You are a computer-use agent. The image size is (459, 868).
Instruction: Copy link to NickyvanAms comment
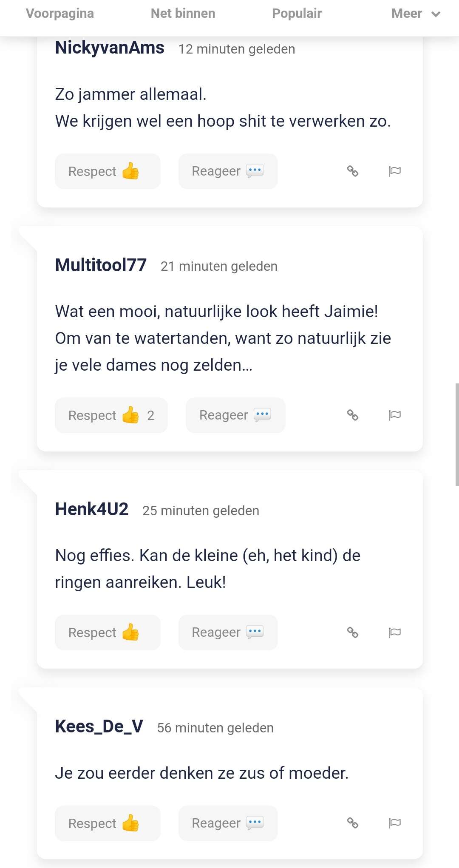[352, 171]
